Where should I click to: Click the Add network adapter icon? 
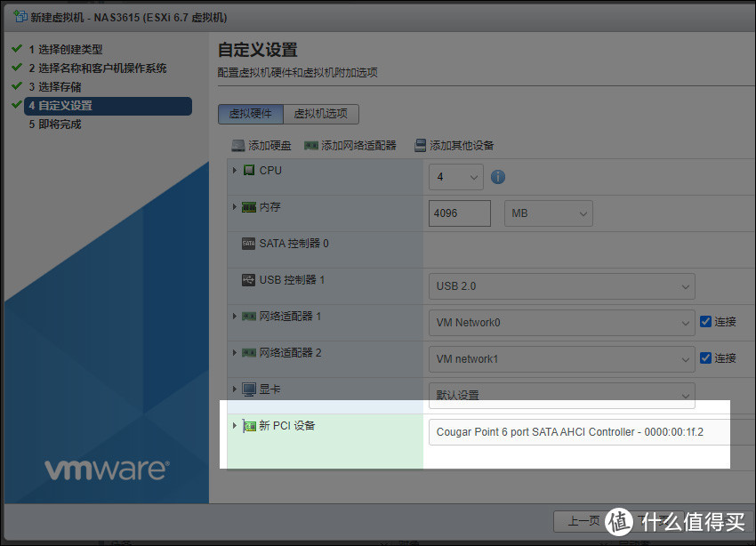(x=310, y=146)
